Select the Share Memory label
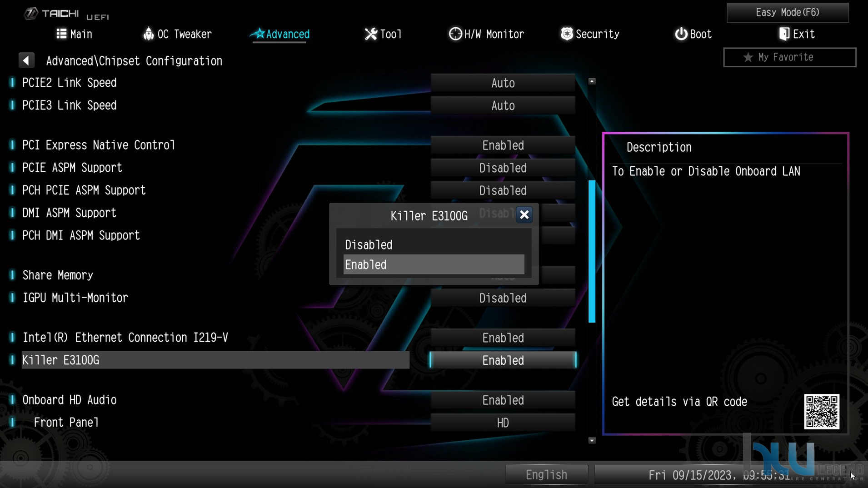The width and height of the screenshot is (868, 488). point(58,275)
